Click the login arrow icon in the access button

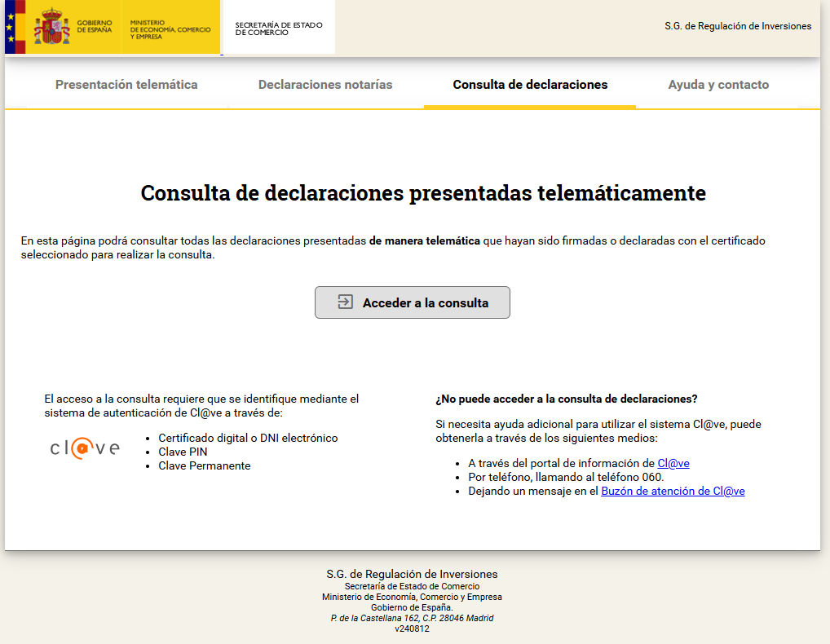coord(345,302)
